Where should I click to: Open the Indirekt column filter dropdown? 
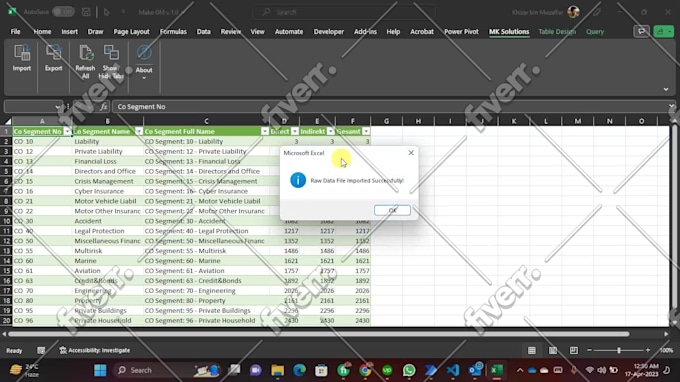click(330, 131)
